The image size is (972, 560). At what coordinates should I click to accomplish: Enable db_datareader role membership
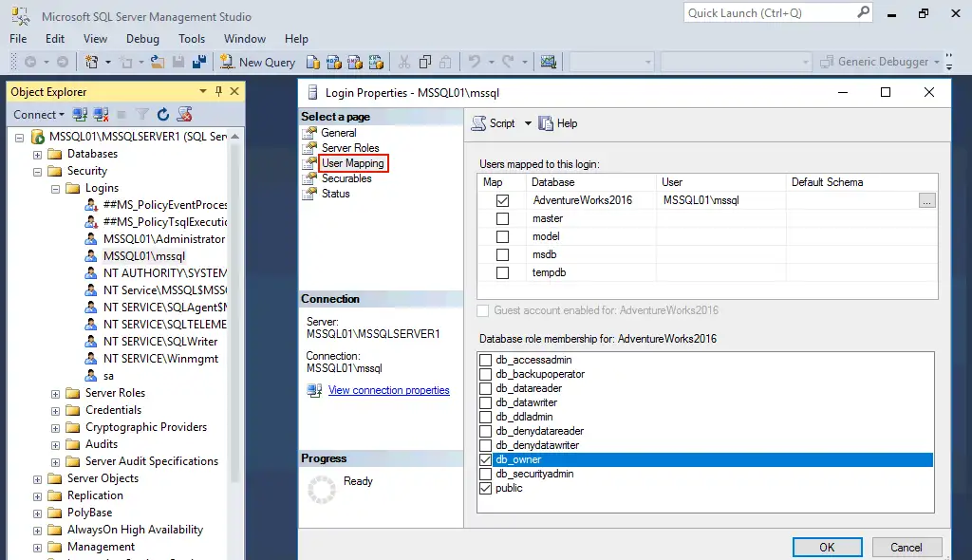click(485, 388)
